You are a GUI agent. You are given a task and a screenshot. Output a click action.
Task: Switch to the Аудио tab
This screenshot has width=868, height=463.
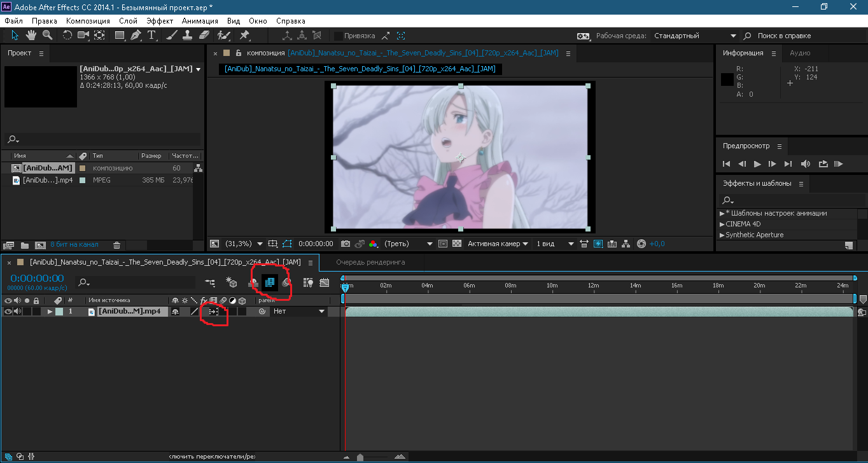pos(800,53)
